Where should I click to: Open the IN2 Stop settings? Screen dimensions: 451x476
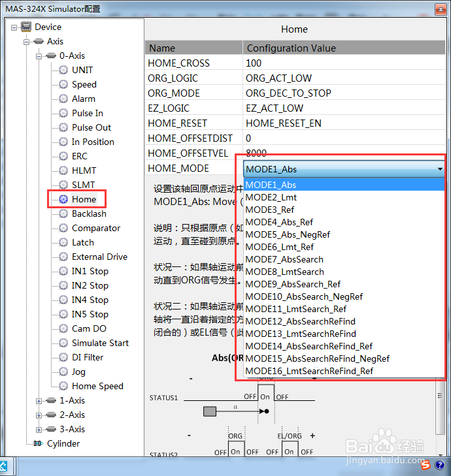pos(90,285)
